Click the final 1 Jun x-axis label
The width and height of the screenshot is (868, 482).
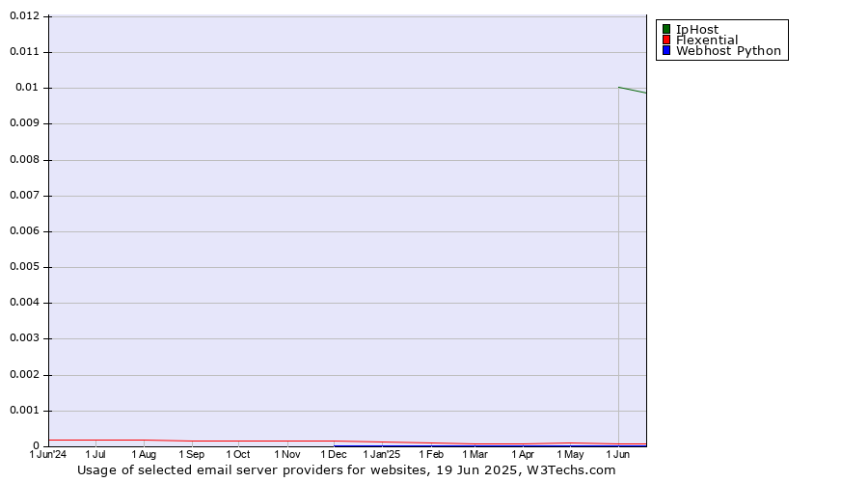click(x=618, y=454)
